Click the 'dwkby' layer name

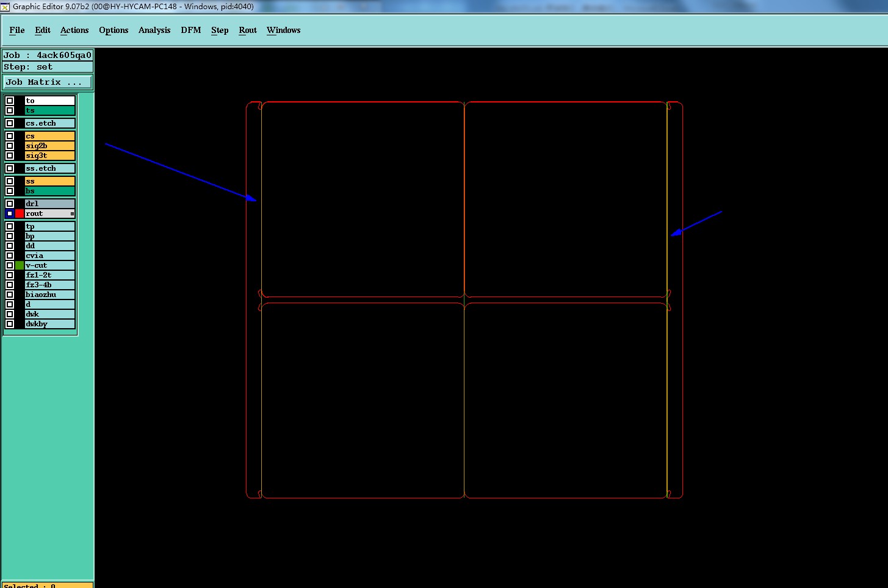coord(50,324)
